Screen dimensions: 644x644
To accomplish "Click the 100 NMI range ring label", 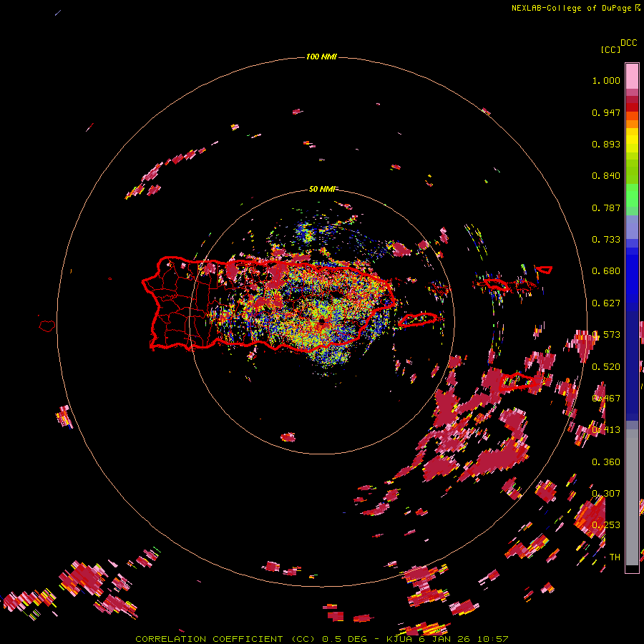I will 321,57.
